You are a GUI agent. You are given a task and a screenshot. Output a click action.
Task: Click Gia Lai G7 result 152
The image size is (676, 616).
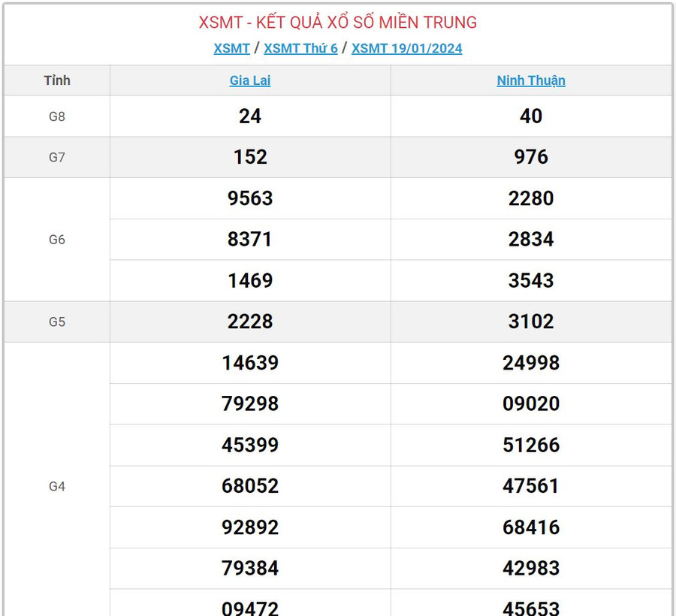pos(250,157)
